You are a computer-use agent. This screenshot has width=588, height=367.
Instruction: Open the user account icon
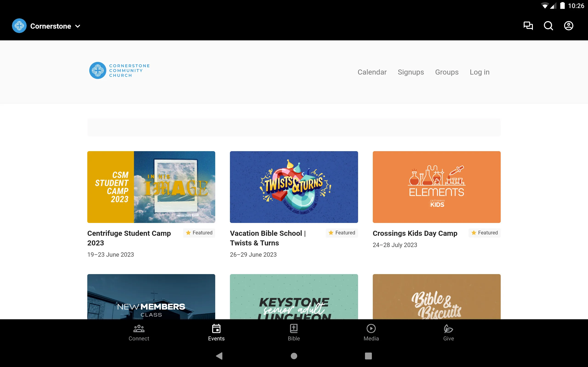(568, 26)
